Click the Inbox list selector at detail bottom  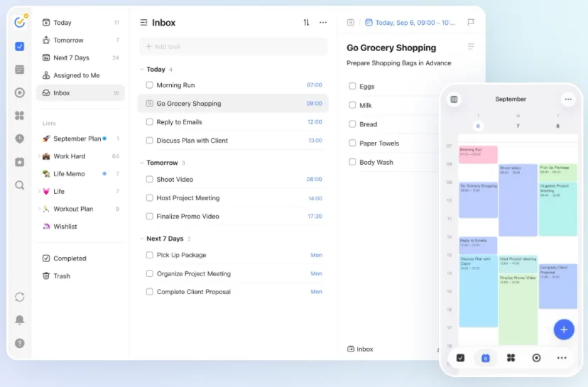tap(360, 349)
